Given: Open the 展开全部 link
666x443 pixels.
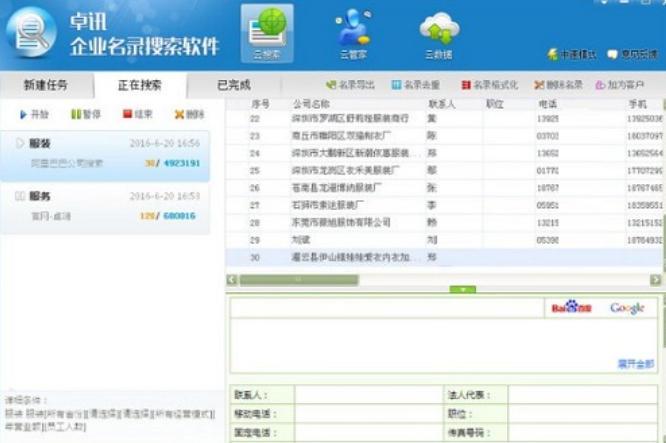Looking at the screenshot, I should click(635, 364).
